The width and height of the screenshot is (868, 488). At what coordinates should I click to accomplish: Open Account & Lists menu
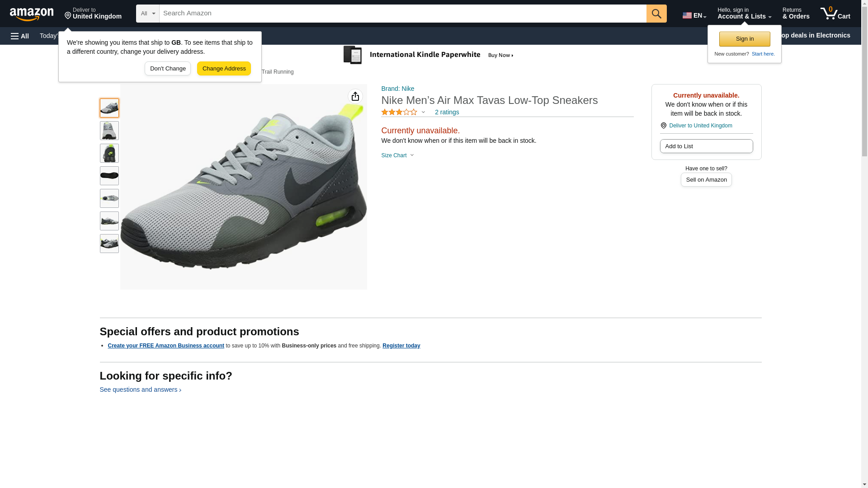point(744,13)
